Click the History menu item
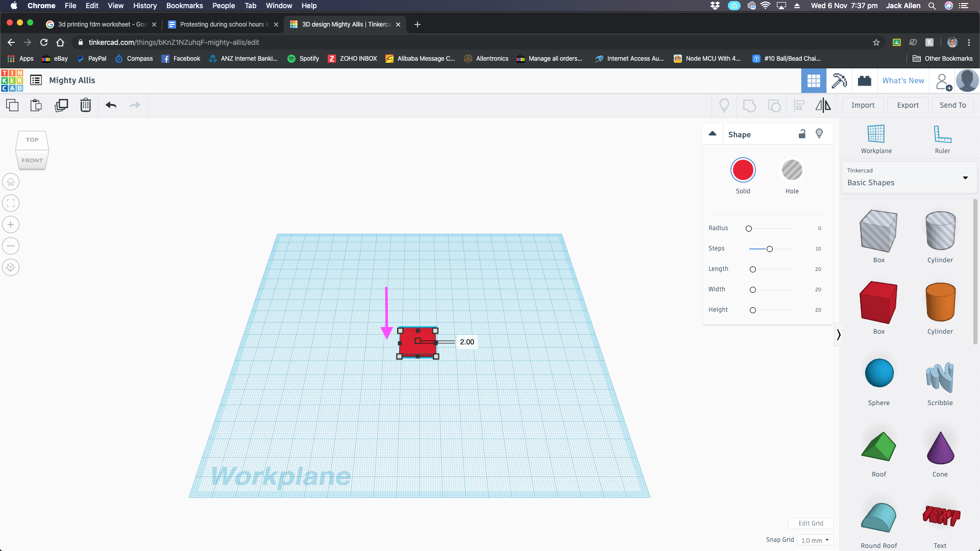Image resolution: width=980 pixels, height=551 pixels. click(x=144, y=6)
